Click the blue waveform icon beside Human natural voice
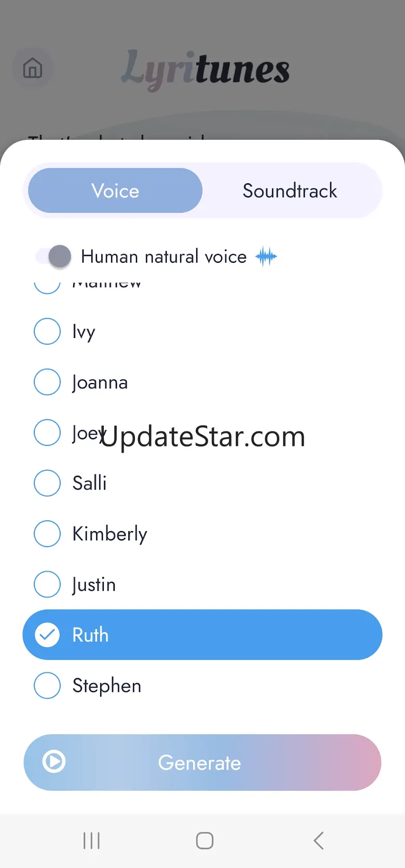The image size is (405, 868). [266, 256]
